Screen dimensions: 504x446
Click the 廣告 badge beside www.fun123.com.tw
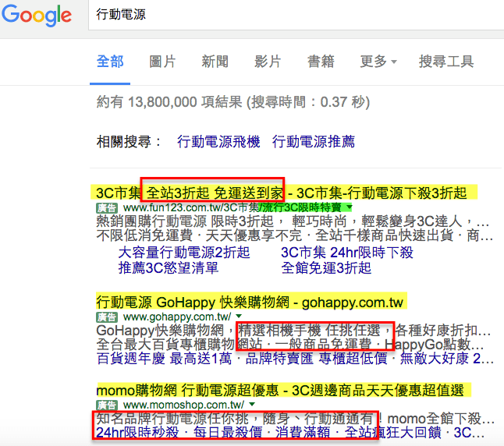point(107,208)
